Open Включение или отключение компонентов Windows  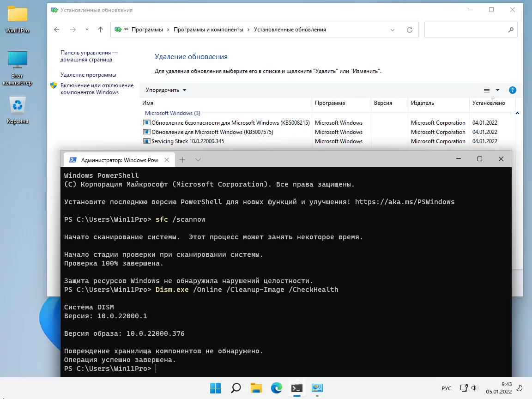(x=97, y=89)
